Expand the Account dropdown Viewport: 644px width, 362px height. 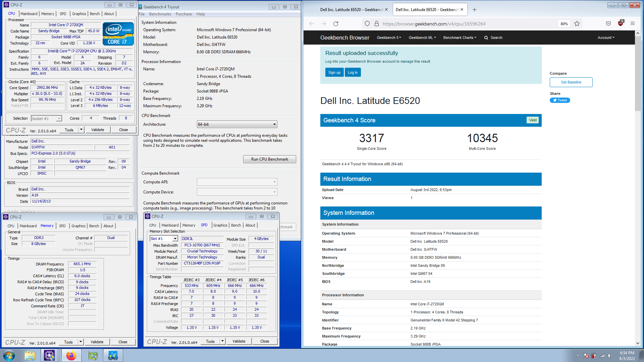[x=606, y=38]
